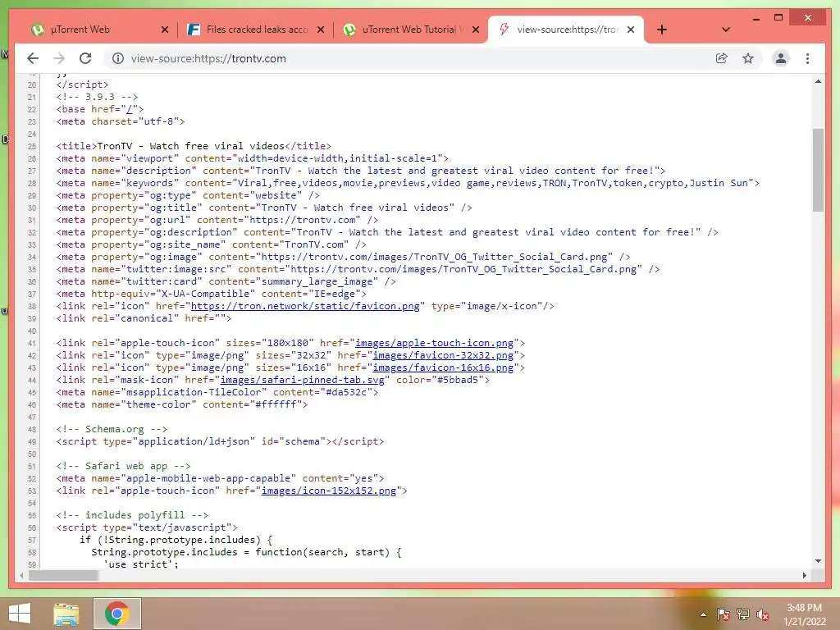Click the includes polyfill comment line
This screenshot has height=630, width=840.
click(x=132, y=515)
